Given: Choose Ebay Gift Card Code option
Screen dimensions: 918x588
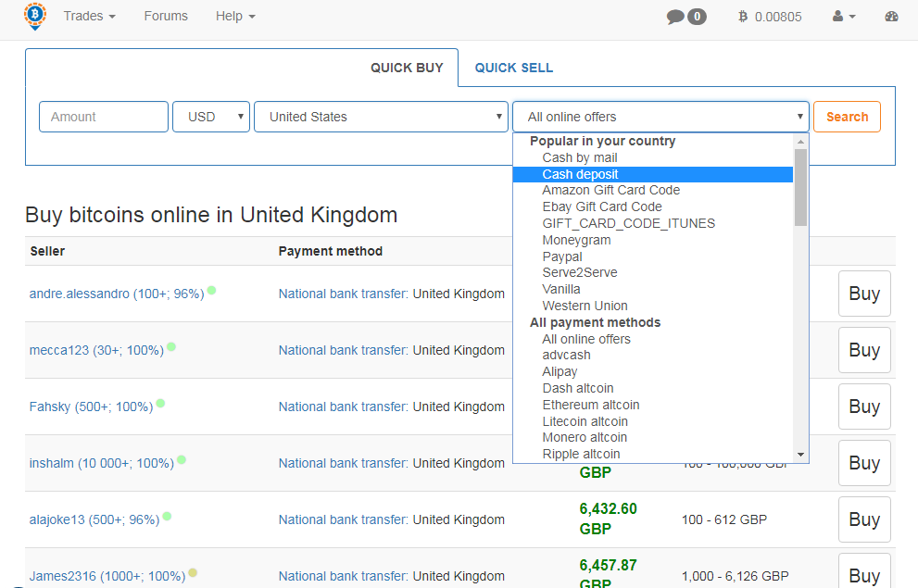Looking at the screenshot, I should click(x=653, y=206).
